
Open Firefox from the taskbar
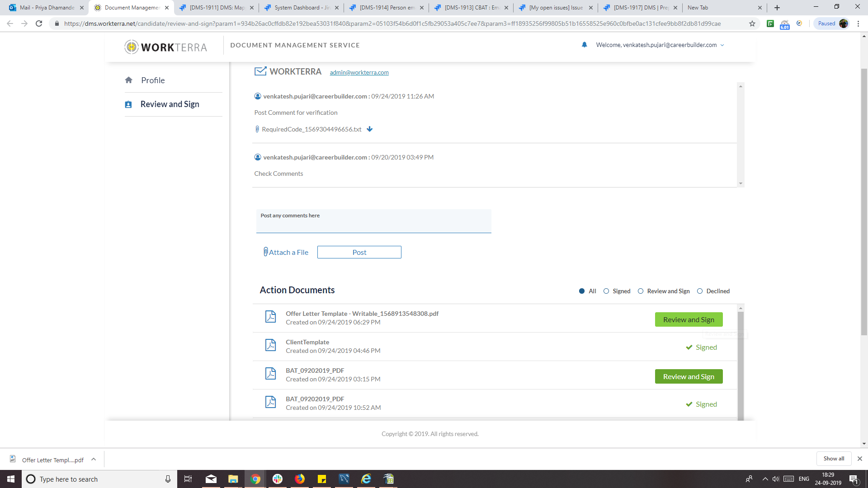point(300,479)
